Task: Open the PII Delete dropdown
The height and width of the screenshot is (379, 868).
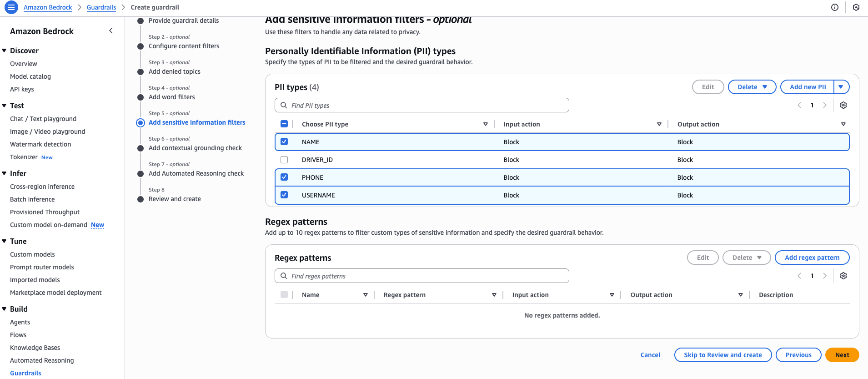Action: click(x=752, y=87)
